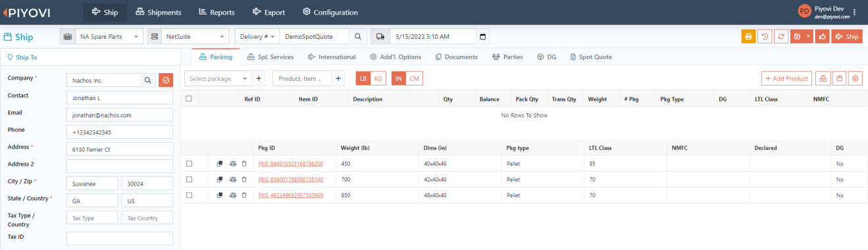Click the Product Item search field

(x=302, y=78)
